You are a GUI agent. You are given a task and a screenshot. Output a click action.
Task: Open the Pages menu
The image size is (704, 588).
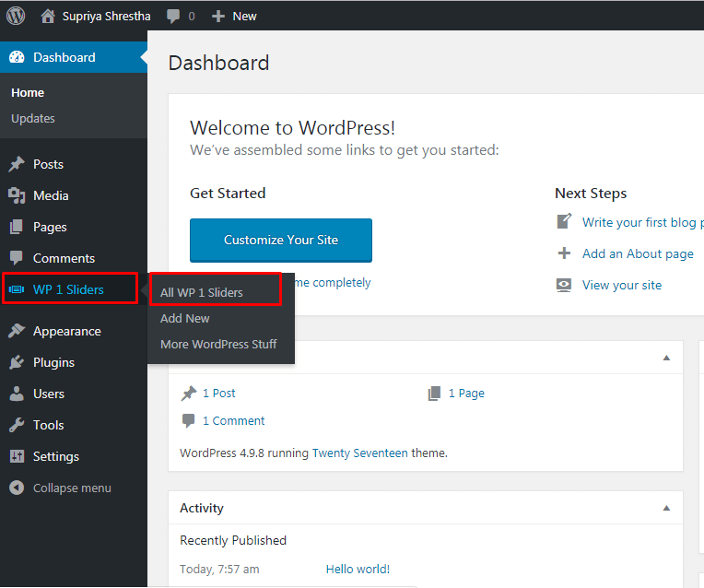pos(74,227)
